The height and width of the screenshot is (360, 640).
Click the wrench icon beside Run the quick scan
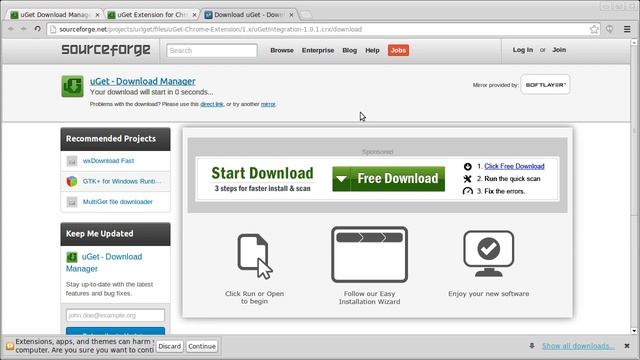pos(468,179)
